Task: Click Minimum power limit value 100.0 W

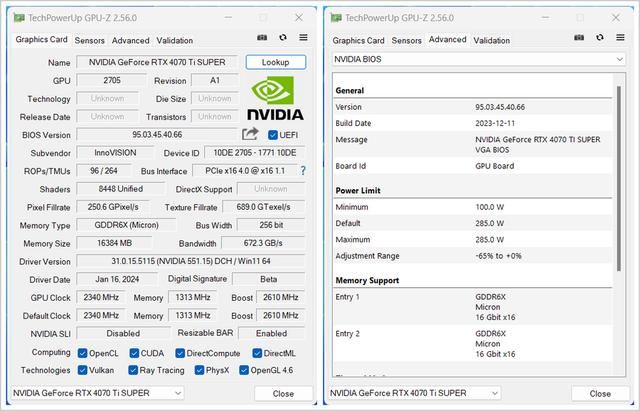Action: pos(489,207)
